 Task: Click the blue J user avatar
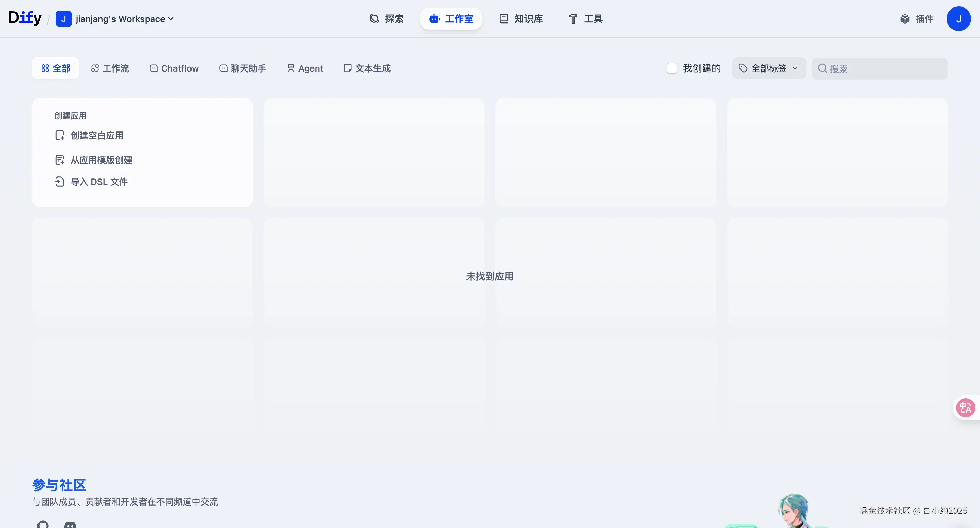coord(958,19)
